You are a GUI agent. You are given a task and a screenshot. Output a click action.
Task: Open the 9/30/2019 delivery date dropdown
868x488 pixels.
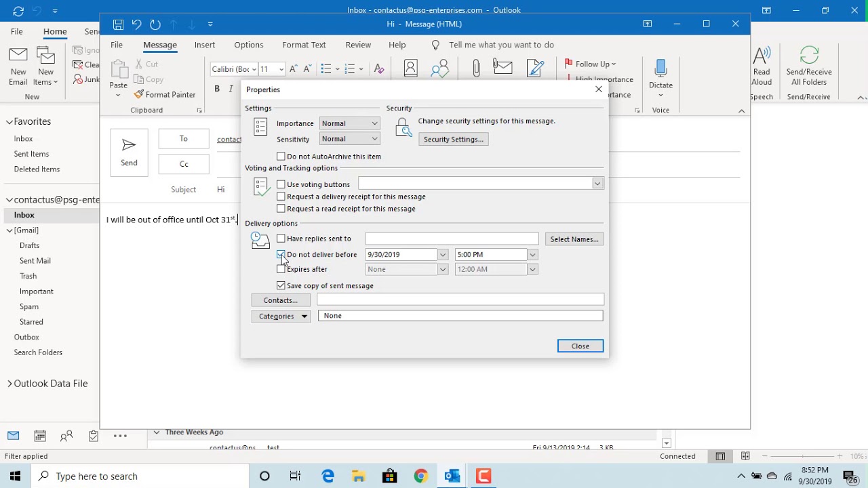tap(443, 255)
